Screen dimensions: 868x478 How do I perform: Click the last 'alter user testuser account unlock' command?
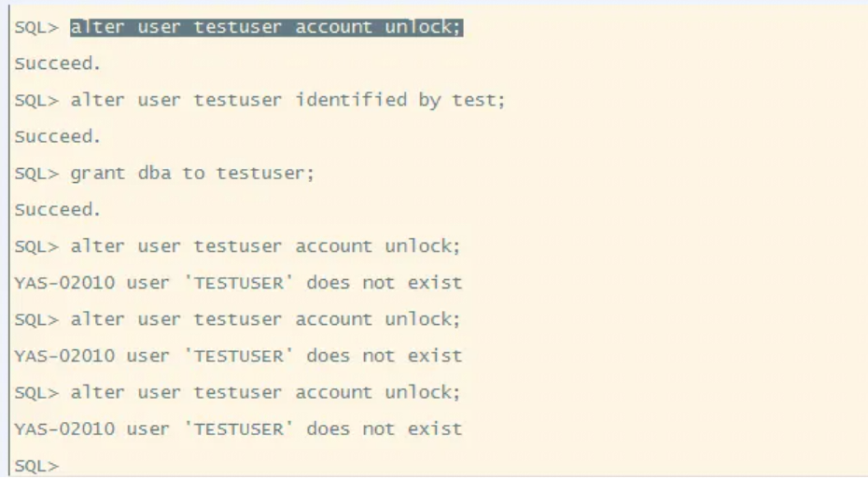[x=265, y=393]
